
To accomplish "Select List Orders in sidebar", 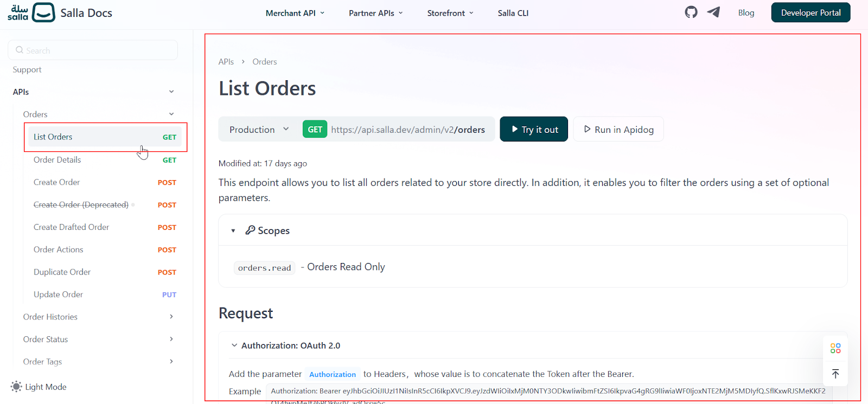I will click(104, 137).
